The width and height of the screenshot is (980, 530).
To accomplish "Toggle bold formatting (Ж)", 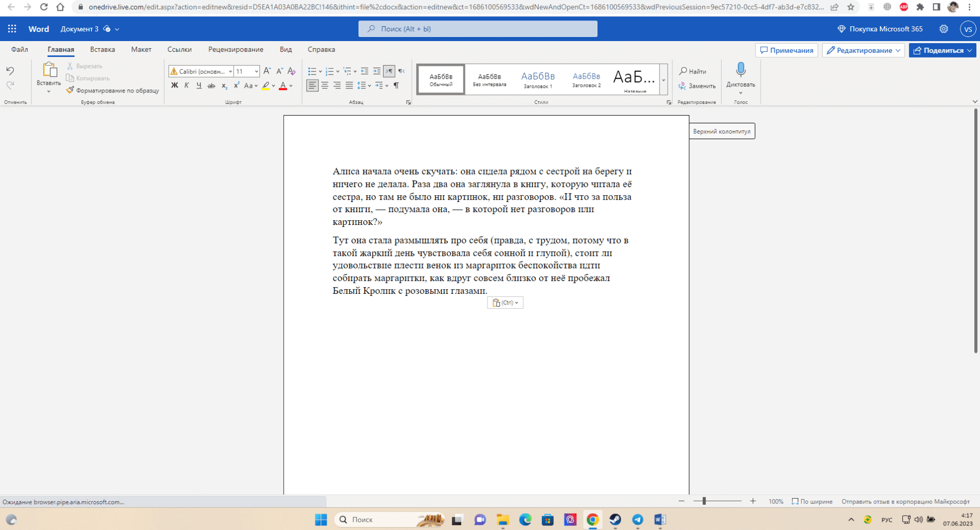I will [175, 86].
